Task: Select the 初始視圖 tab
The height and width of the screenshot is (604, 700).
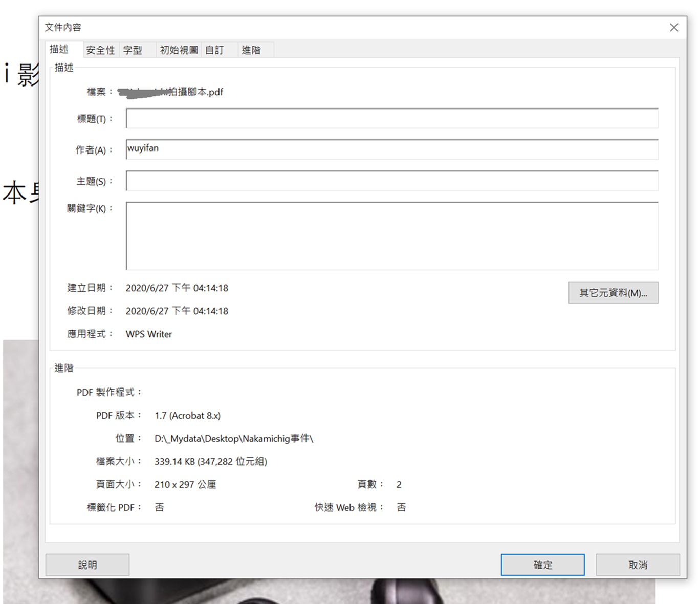Action: (x=179, y=50)
